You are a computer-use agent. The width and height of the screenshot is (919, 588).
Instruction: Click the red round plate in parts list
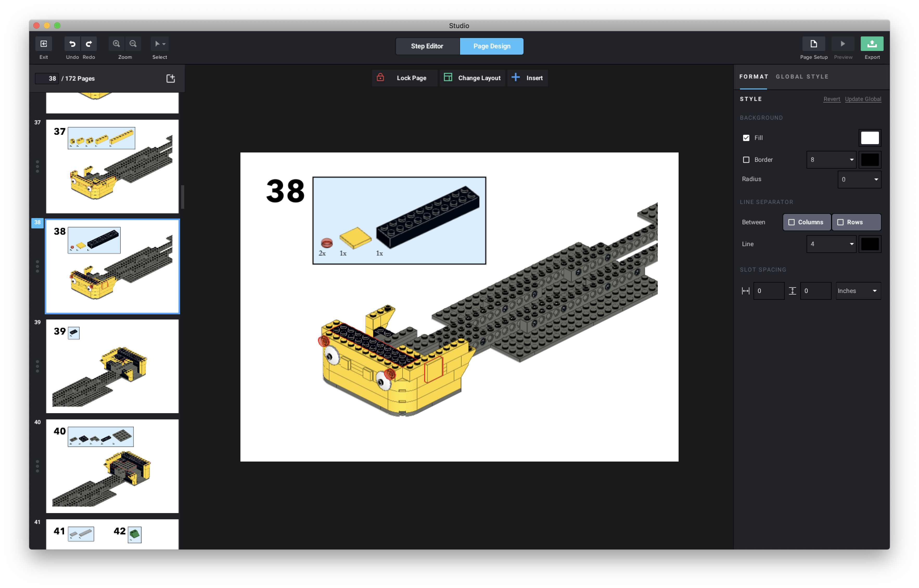327,243
